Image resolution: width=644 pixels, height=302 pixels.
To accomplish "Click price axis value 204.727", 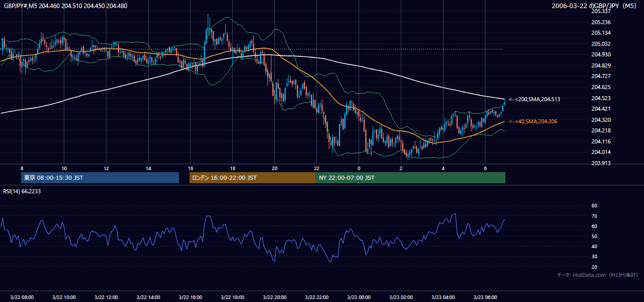I will [x=601, y=76].
